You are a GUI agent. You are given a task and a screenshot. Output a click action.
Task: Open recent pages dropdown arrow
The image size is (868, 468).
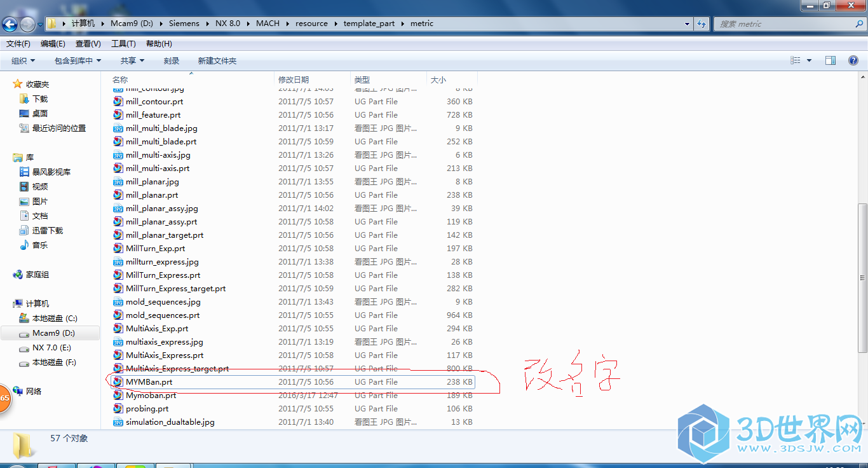(x=41, y=24)
